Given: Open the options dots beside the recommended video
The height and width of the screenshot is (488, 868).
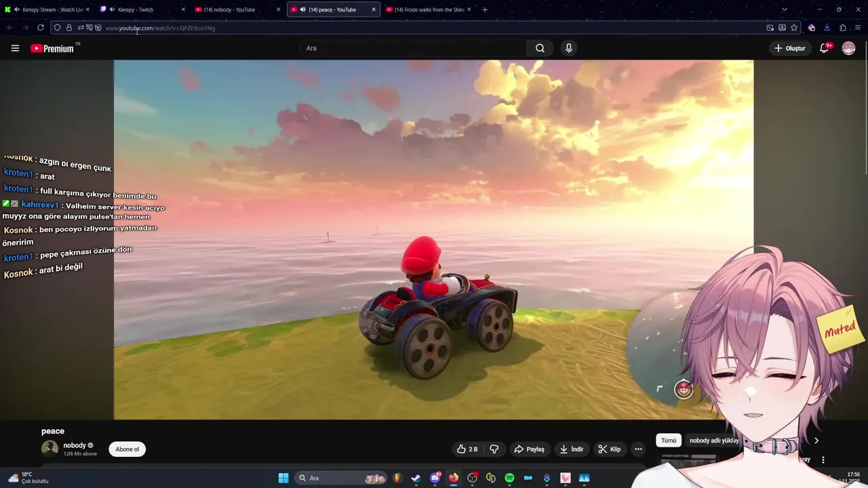Looking at the screenshot, I should click(823, 460).
